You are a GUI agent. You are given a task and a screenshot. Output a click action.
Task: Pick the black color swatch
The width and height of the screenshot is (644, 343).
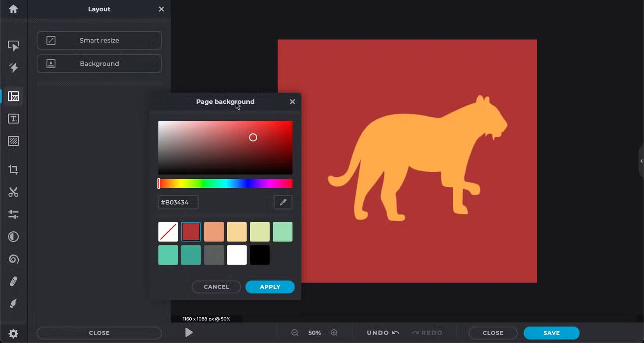pyautogui.click(x=260, y=255)
